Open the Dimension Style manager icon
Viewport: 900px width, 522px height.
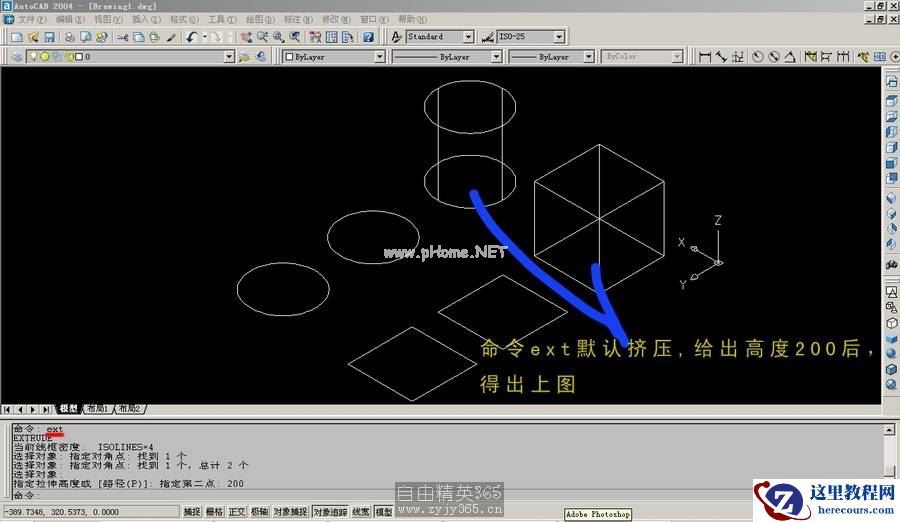tap(487, 37)
